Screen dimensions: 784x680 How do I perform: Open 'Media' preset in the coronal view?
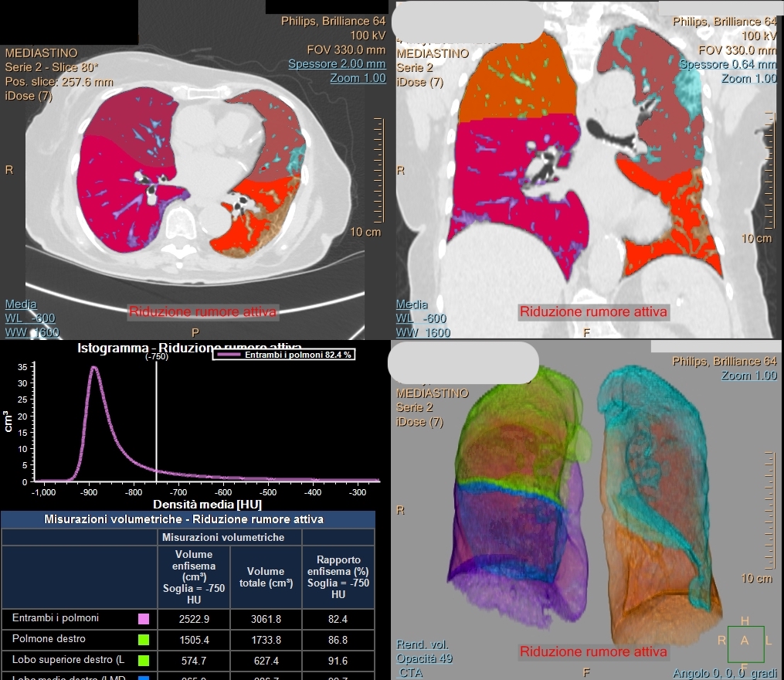tap(412, 304)
